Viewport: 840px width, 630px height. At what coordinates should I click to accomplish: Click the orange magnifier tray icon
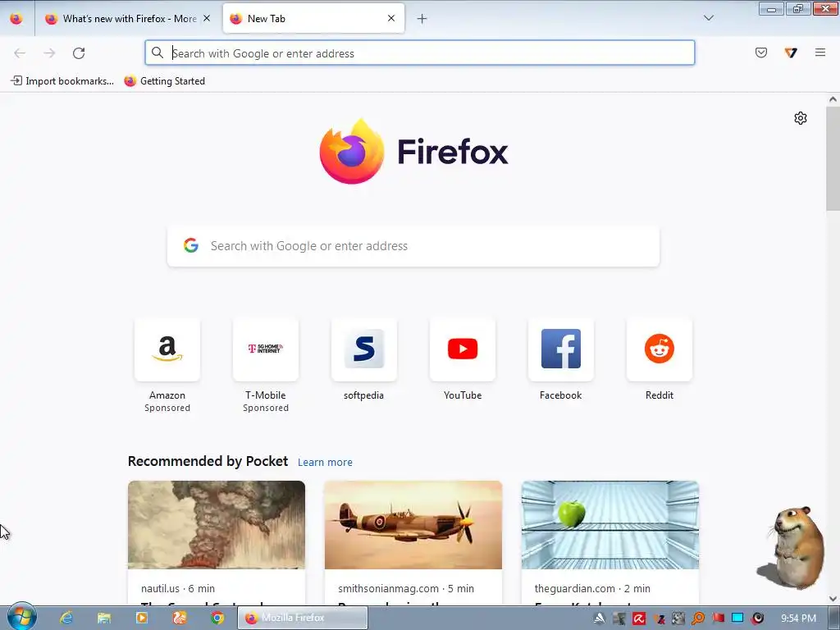point(698,619)
